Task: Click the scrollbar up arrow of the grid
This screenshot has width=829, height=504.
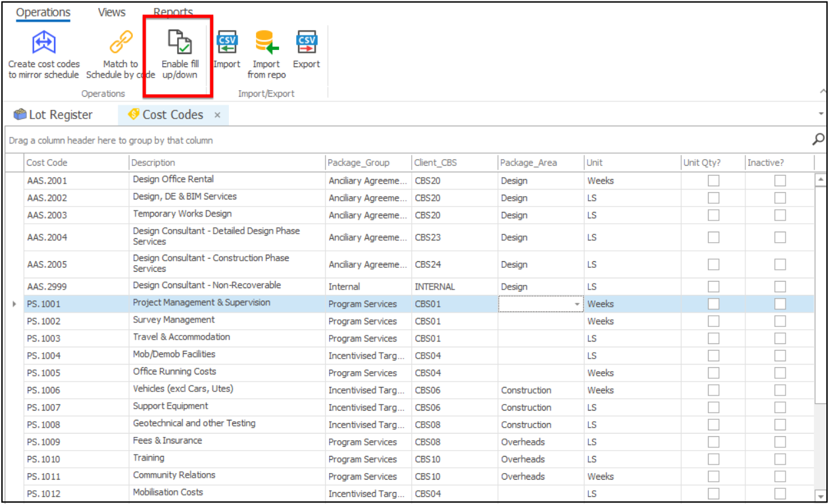Action: pos(820,179)
